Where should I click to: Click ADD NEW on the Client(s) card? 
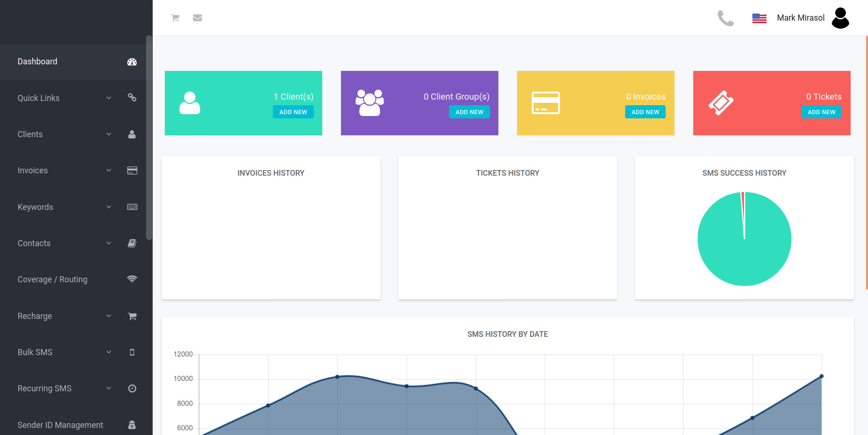(293, 112)
